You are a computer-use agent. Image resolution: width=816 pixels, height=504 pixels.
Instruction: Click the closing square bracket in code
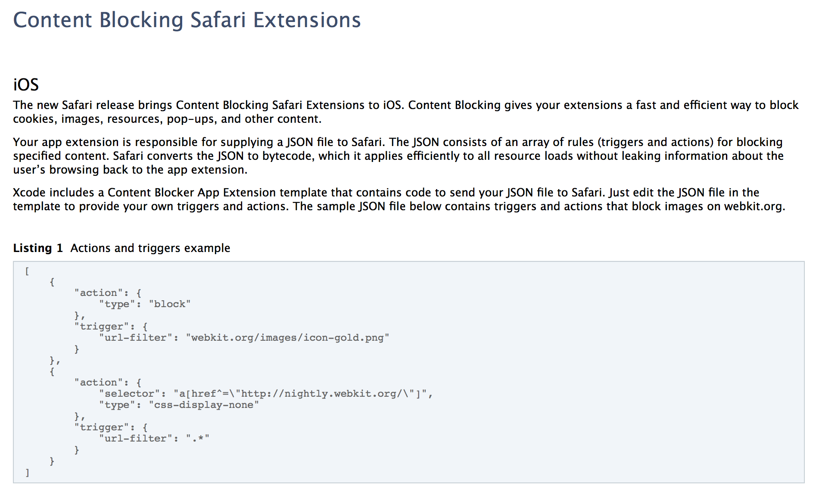tap(27, 473)
